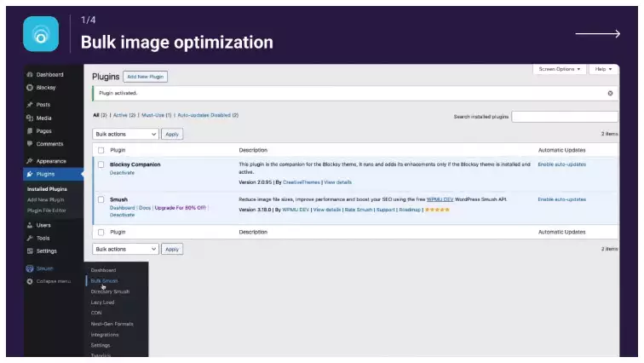Click the Users icon in the sidebar

point(30,225)
